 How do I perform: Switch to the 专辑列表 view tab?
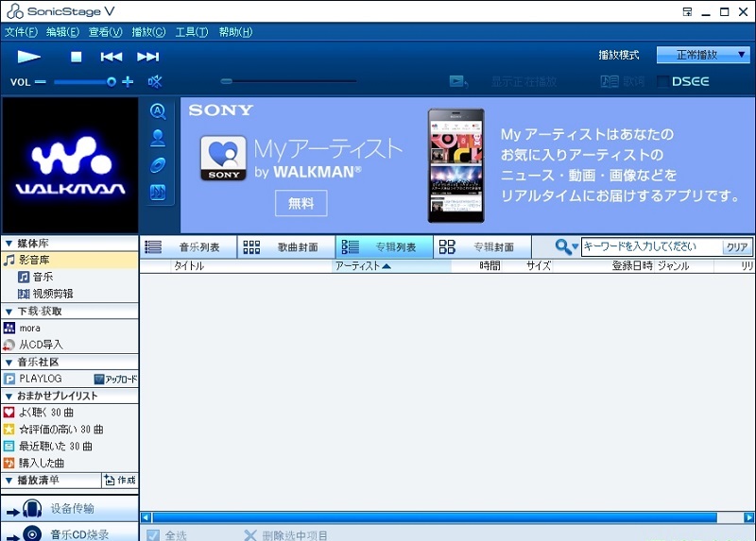coord(385,247)
